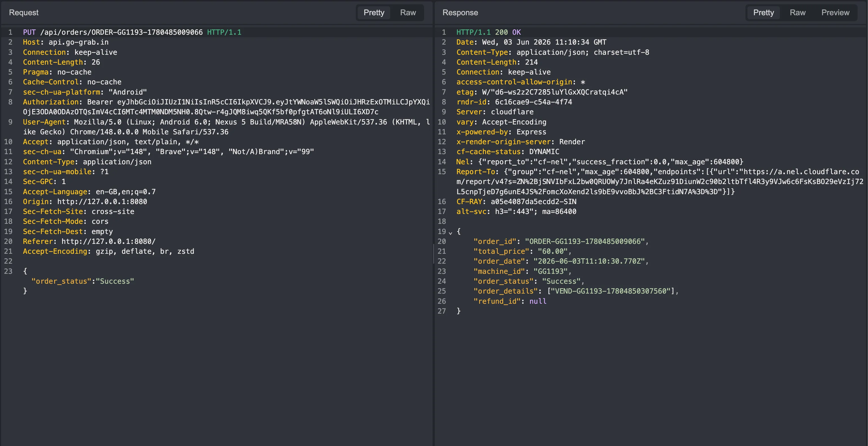Collapse the JSON body fold arrow at line 19
Viewport: 868px width, 446px height.
450,232
